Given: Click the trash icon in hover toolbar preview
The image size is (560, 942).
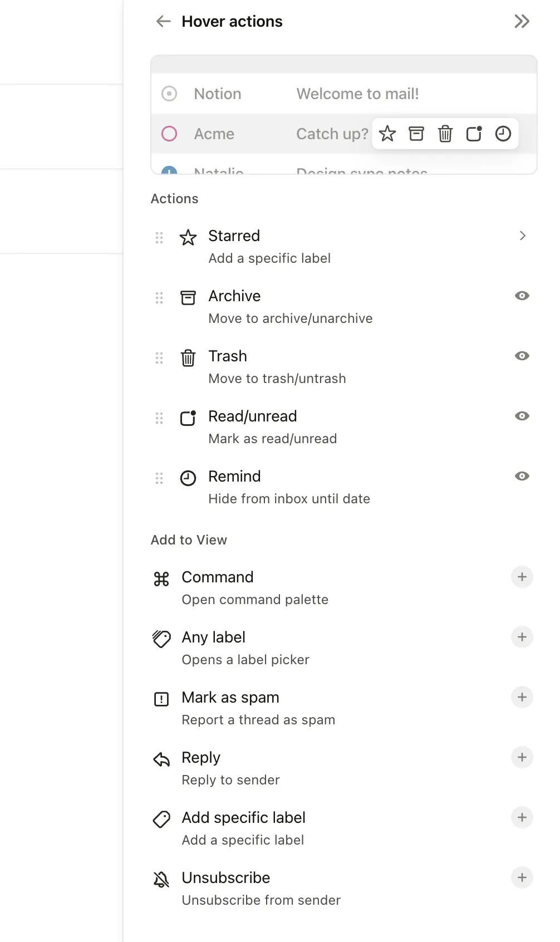Looking at the screenshot, I should point(445,134).
